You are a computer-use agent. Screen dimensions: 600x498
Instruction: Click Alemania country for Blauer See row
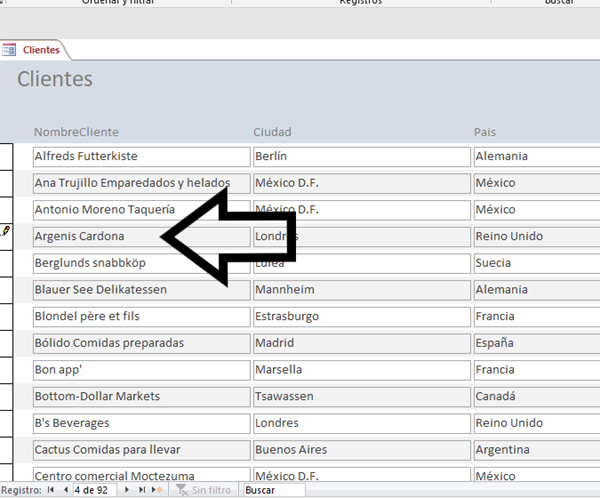[x=537, y=290]
